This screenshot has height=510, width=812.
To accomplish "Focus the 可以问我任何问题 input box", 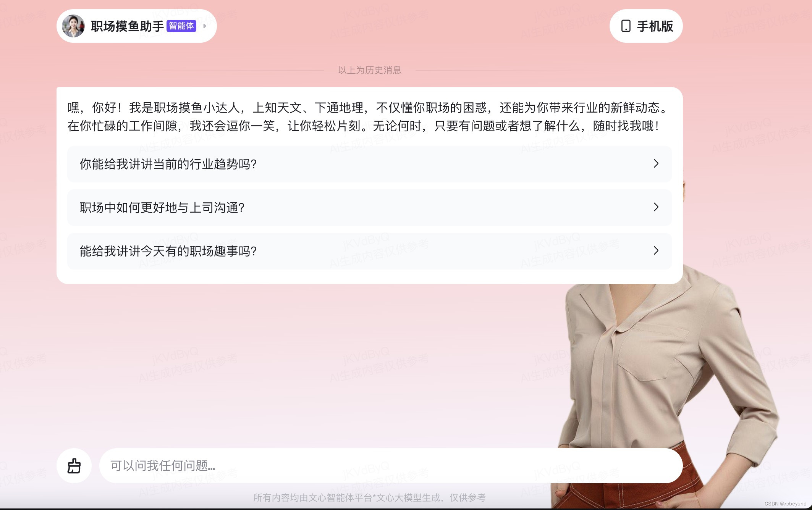I will 390,466.
